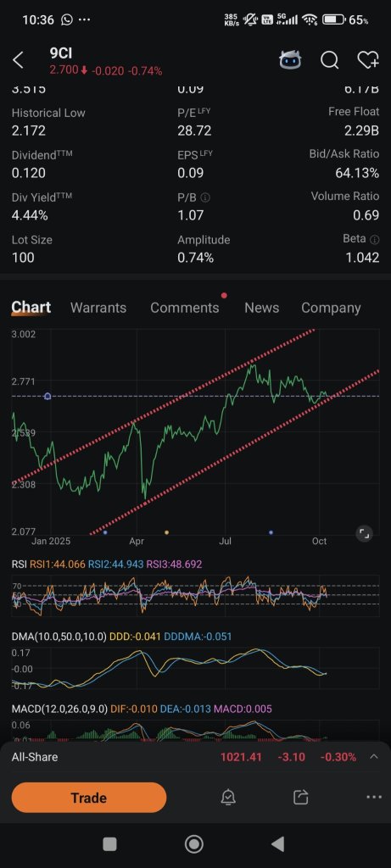Switch to the Warrants tab
This screenshot has height=868, width=391.
(98, 308)
